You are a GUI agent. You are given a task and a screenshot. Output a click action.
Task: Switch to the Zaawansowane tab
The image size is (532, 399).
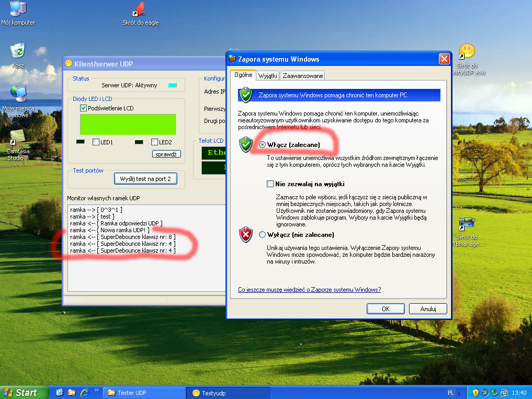pos(303,76)
